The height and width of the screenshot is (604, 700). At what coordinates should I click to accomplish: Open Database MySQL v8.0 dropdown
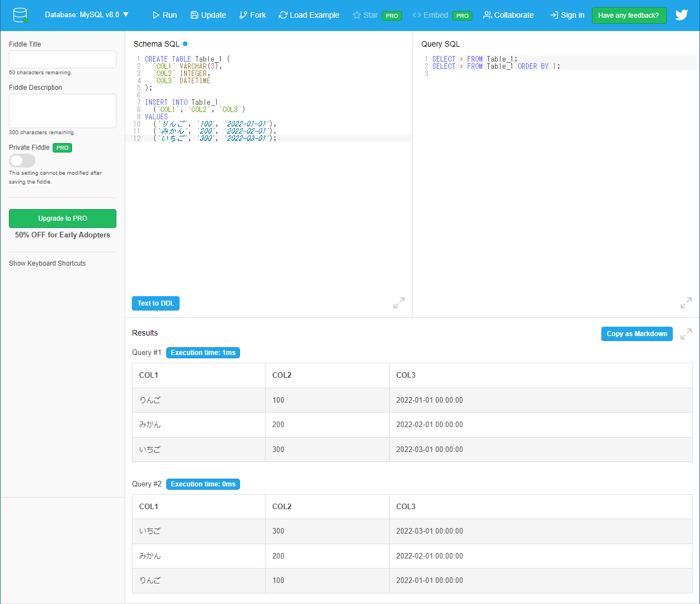coord(87,15)
